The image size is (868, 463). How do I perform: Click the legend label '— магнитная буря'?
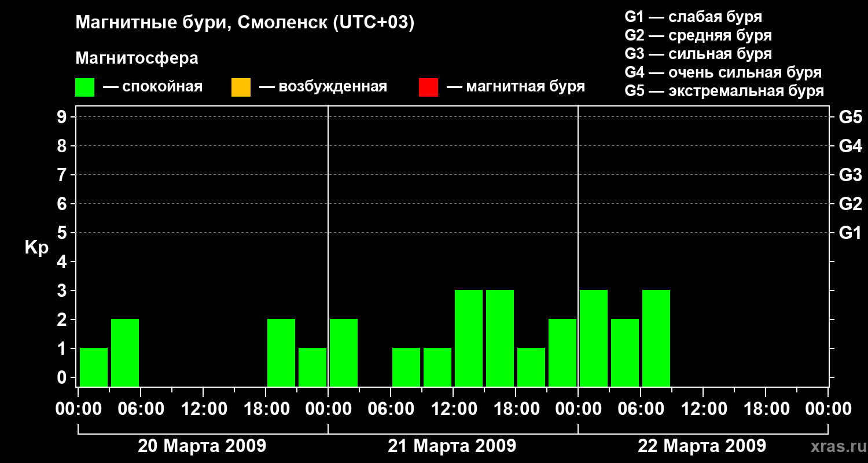coord(516,87)
